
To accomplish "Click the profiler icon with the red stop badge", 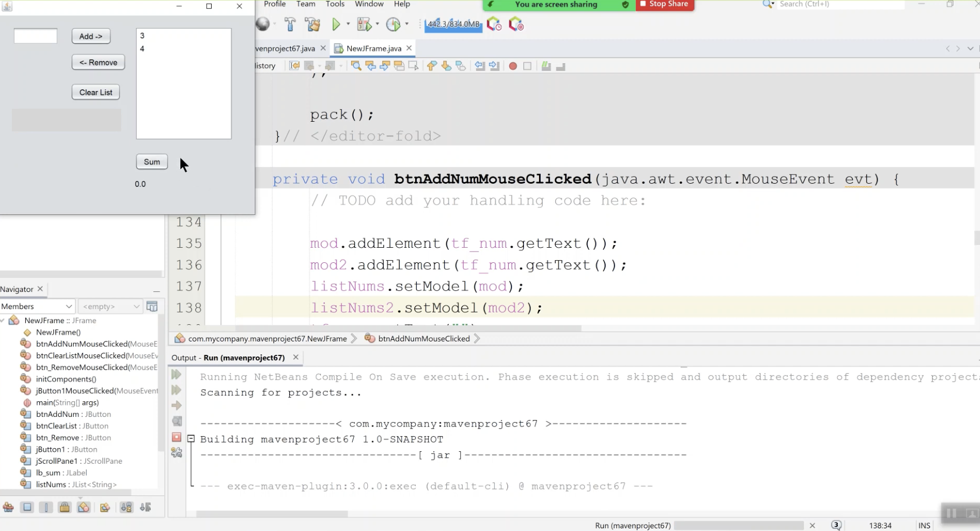I will point(516,24).
